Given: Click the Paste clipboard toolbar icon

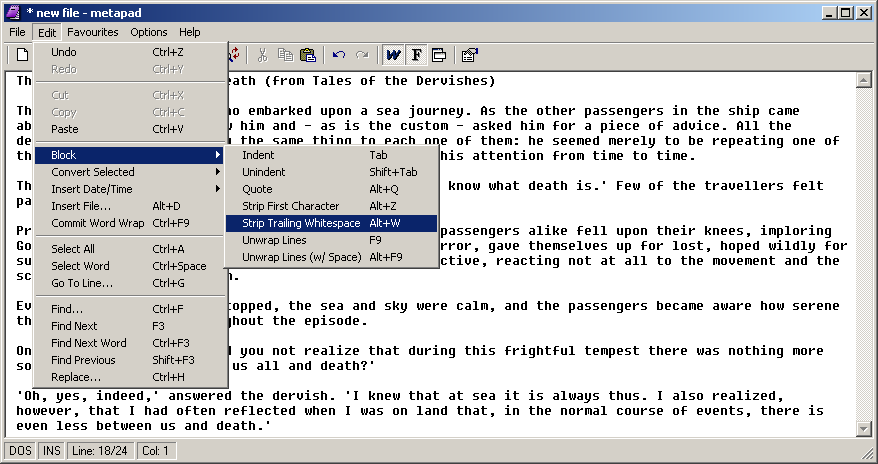Looking at the screenshot, I should pyautogui.click(x=308, y=55).
